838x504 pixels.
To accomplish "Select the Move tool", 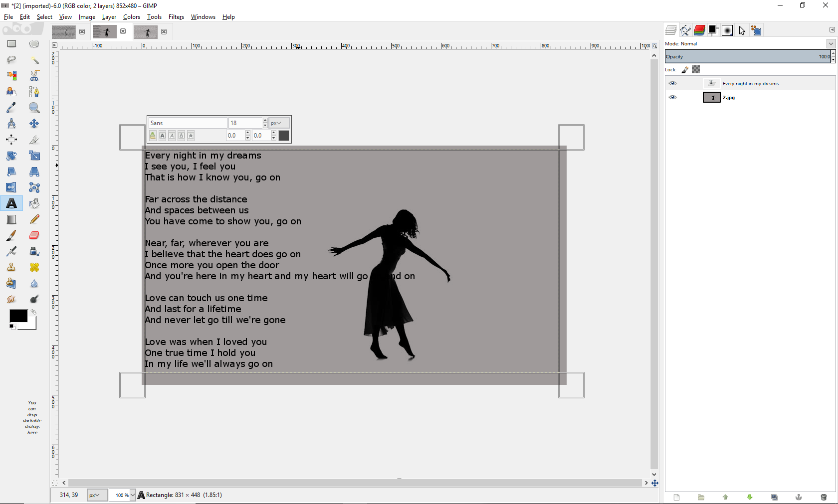I will pyautogui.click(x=34, y=124).
